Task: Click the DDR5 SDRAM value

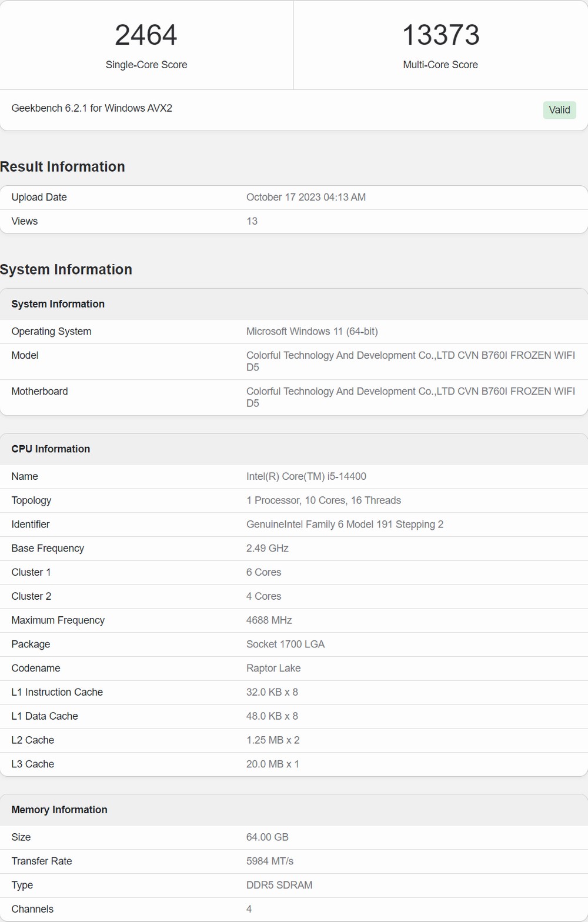Action: click(279, 886)
